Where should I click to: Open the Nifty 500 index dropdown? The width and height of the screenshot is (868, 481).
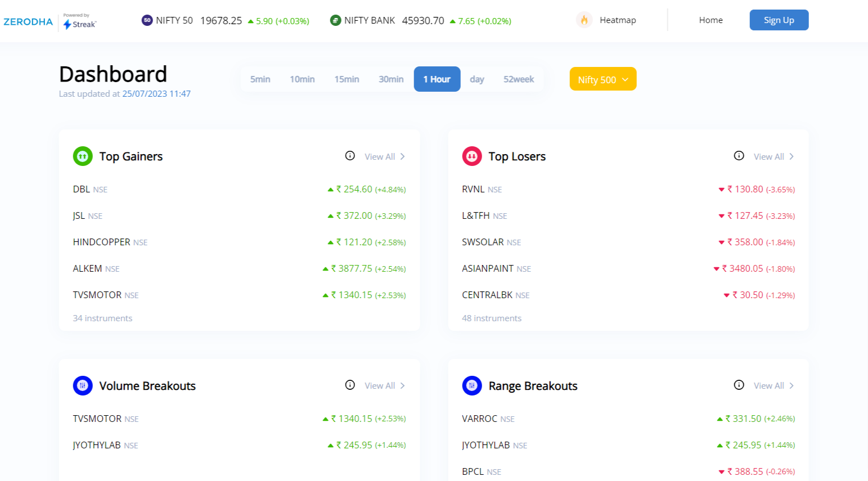[x=603, y=79]
